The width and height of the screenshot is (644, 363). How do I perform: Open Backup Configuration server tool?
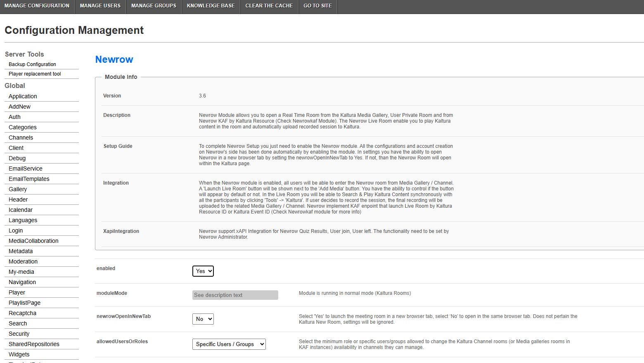(32, 64)
